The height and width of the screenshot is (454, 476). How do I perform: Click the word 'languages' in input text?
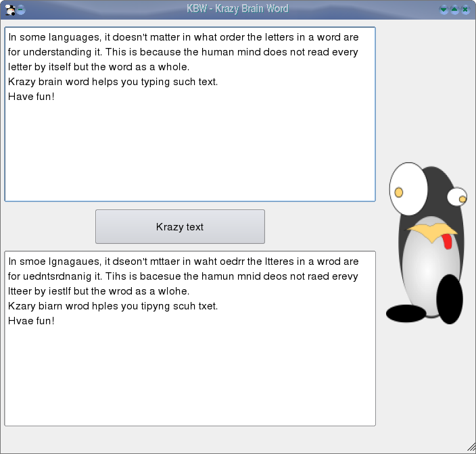pyautogui.click(x=74, y=38)
